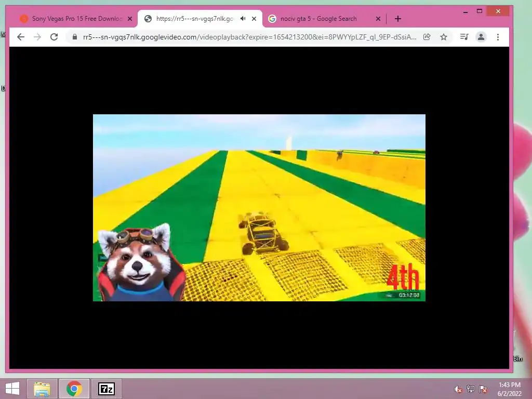Click the Chrome taskbar icon
This screenshot has width=532, height=399.
pos(74,389)
